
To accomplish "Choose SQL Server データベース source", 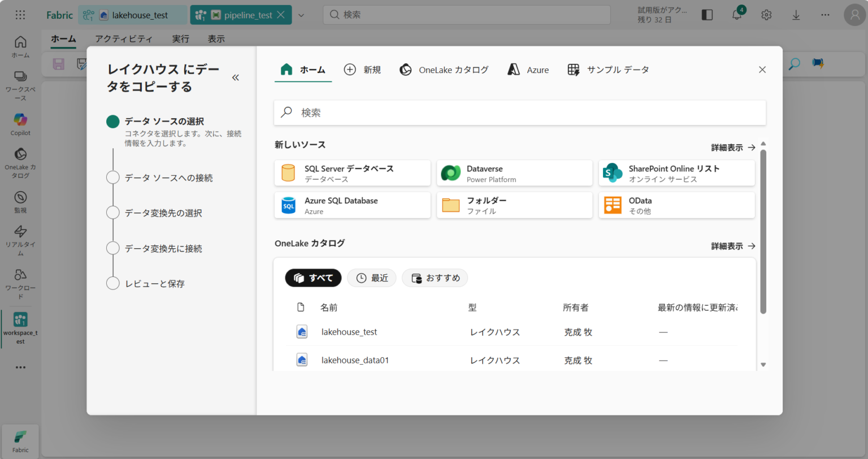I will click(353, 173).
